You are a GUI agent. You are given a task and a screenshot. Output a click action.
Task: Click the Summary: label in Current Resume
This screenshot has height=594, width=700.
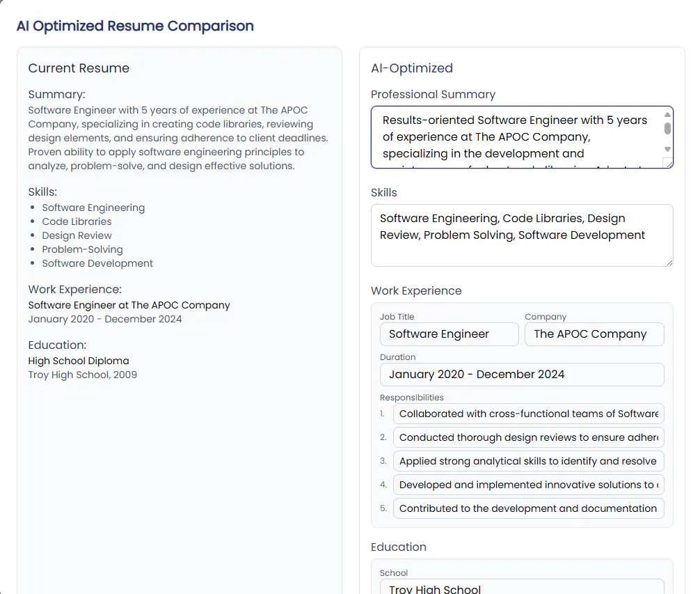point(56,94)
